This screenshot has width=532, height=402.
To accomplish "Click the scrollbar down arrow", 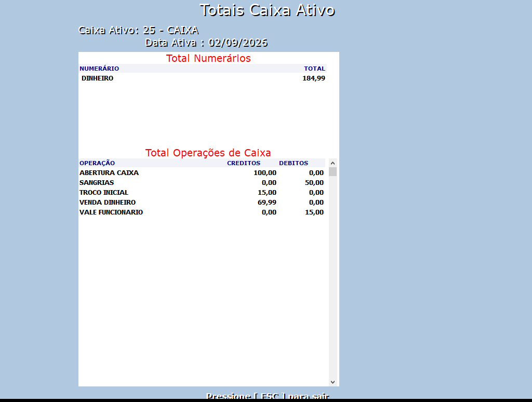I will [x=332, y=382].
